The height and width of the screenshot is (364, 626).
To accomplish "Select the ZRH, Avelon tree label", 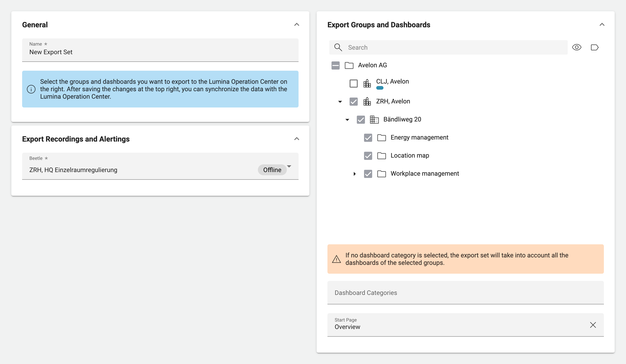I will pyautogui.click(x=393, y=101).
